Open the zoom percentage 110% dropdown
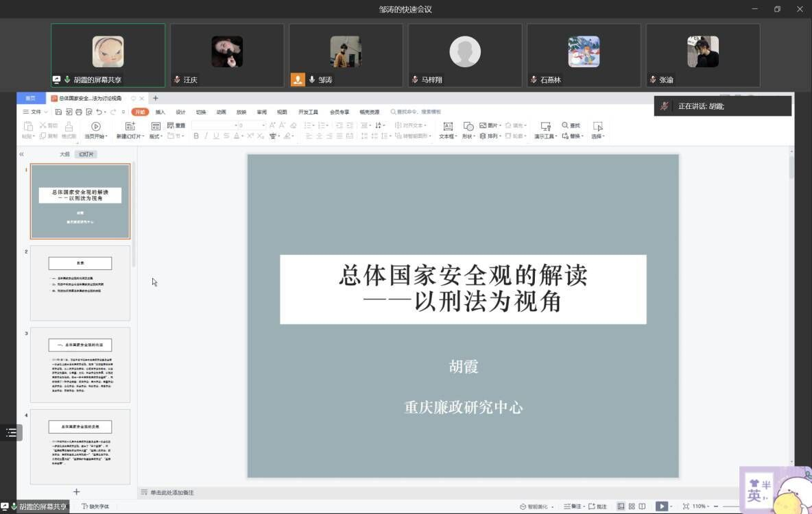This screenshot has width=812, height=514. 702,506
